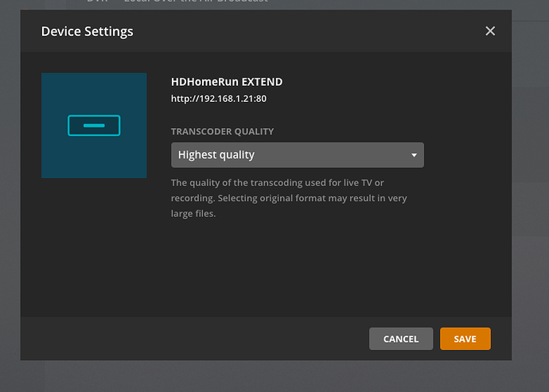Click the device URL http://192.168.1.21:80

pos(219,99)
